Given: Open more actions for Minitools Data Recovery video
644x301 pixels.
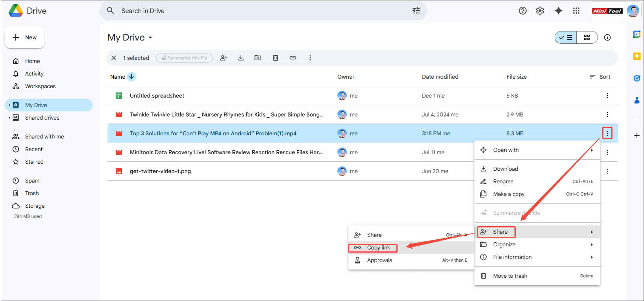Looking at the screenshot, I should click(x=607, y=152).
